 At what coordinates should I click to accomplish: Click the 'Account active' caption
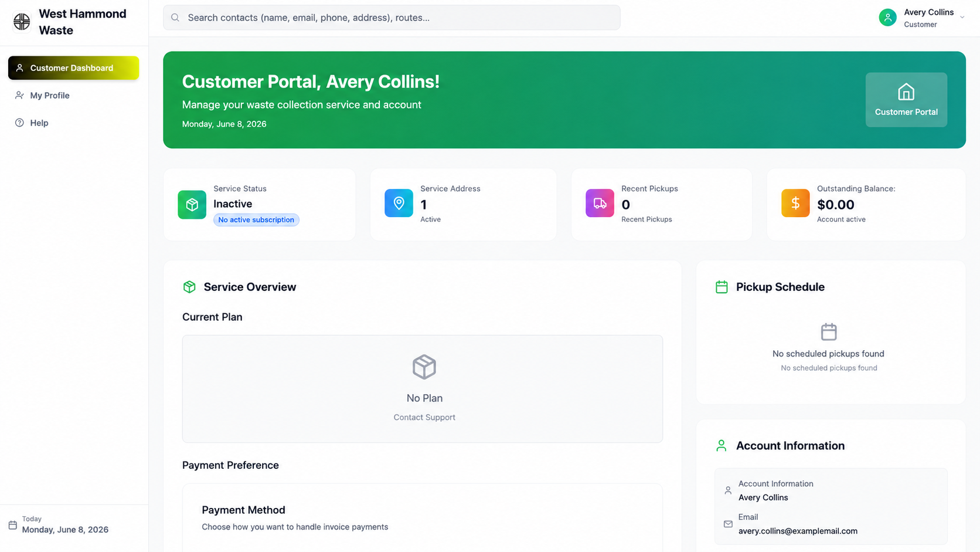point(841,219)
